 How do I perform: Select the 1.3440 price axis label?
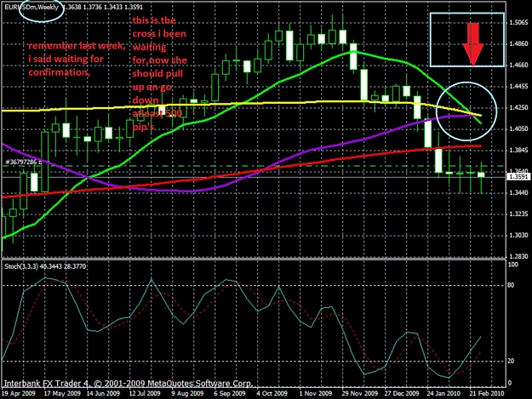coord(518,193)
